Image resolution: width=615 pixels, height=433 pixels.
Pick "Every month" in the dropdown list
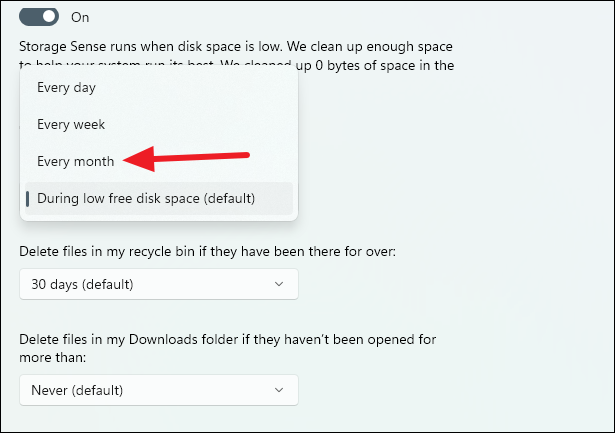[75, 161]
